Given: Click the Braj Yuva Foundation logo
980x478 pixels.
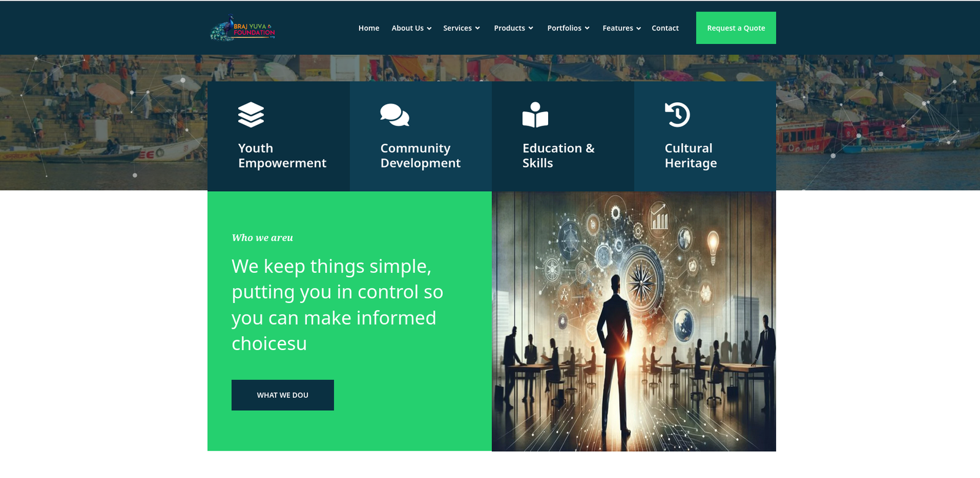Looking at the screenshot, I should [243, 28].
